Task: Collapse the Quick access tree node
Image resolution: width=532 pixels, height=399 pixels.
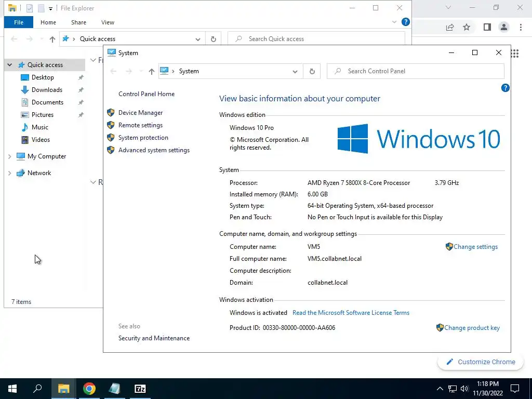Action: 10,65
